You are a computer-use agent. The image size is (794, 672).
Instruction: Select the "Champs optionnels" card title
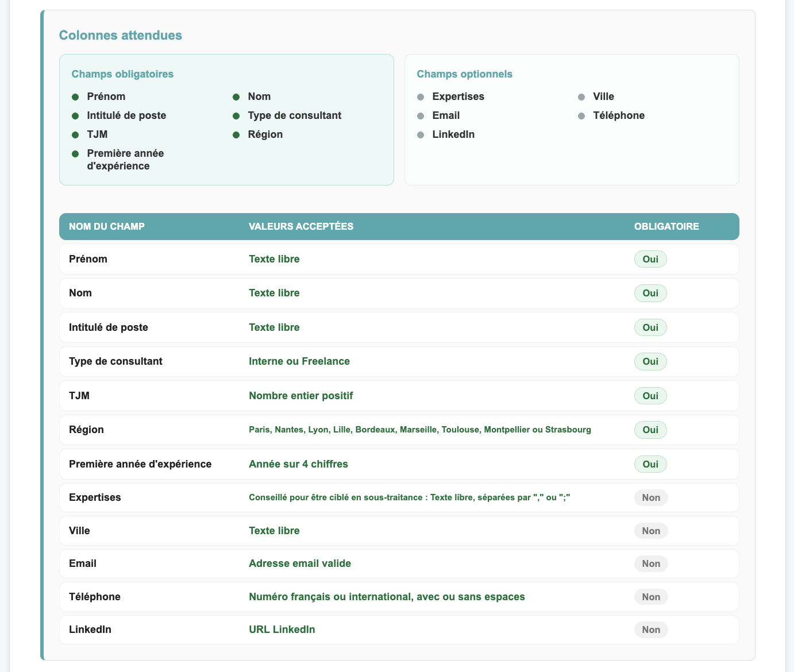[x=465, y=74]
